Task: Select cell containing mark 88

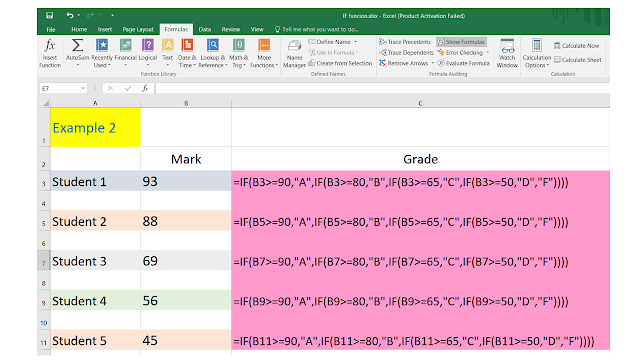Action: 186,221
